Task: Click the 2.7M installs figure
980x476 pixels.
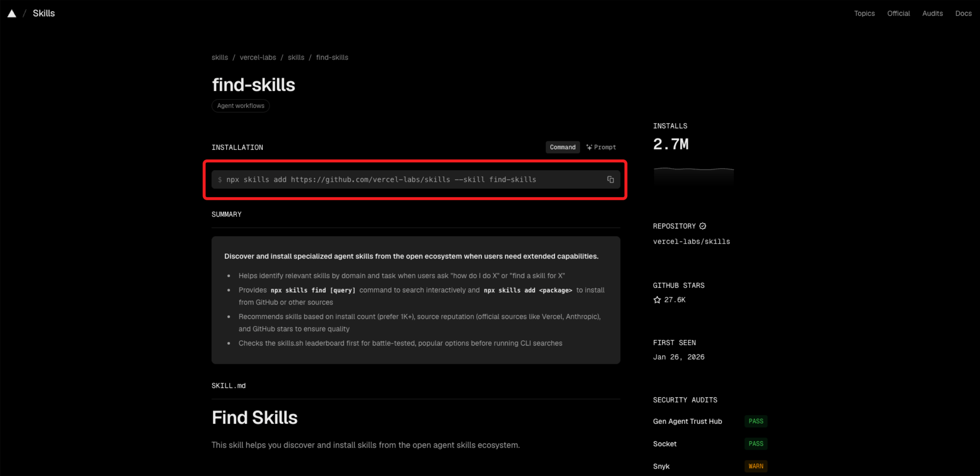Action: [x=670, y=144]
